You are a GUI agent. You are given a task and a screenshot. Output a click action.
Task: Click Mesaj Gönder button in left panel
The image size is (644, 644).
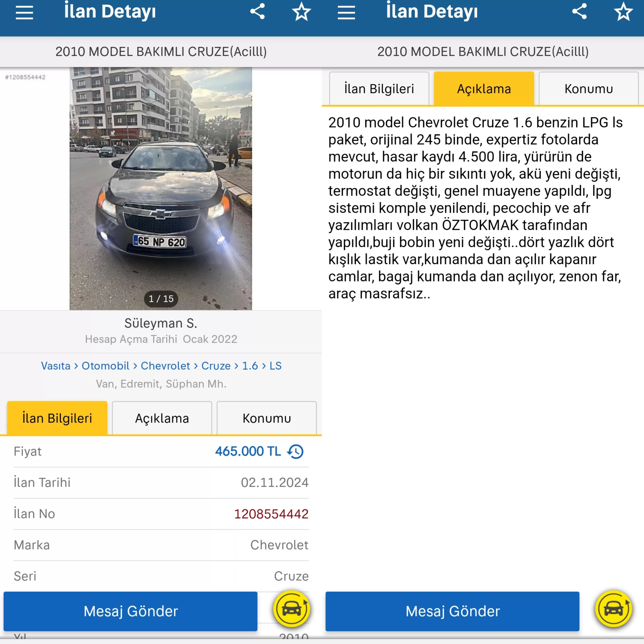pyautogui.click(x=130, y=611)
